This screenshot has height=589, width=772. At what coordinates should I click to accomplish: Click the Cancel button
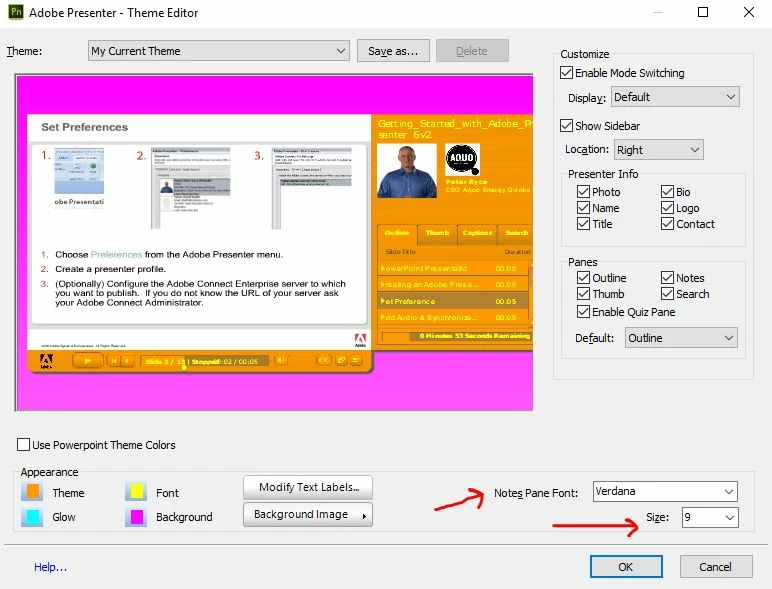pyautogui.click(x=716, y=567)
